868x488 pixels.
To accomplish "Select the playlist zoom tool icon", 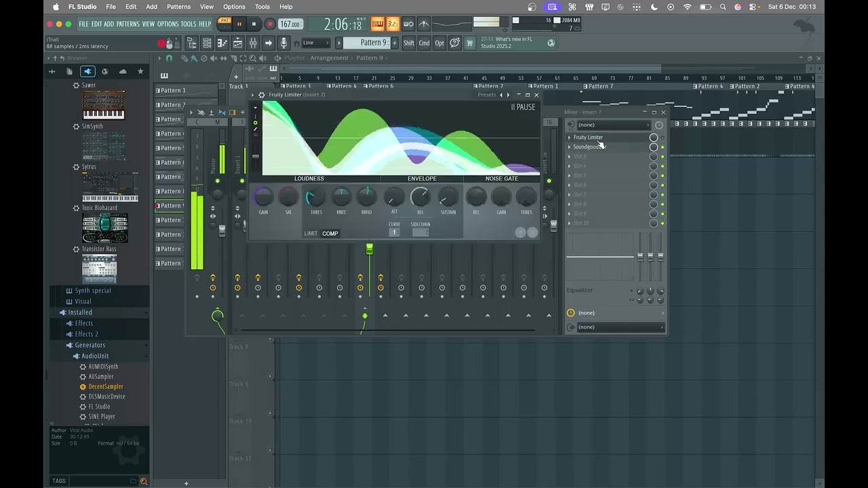I will [x=252, y=58].
